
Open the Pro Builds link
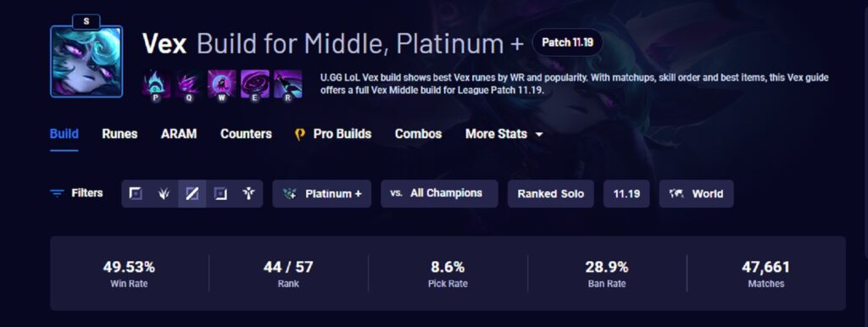pyautogui.click(x=333, y=134)
